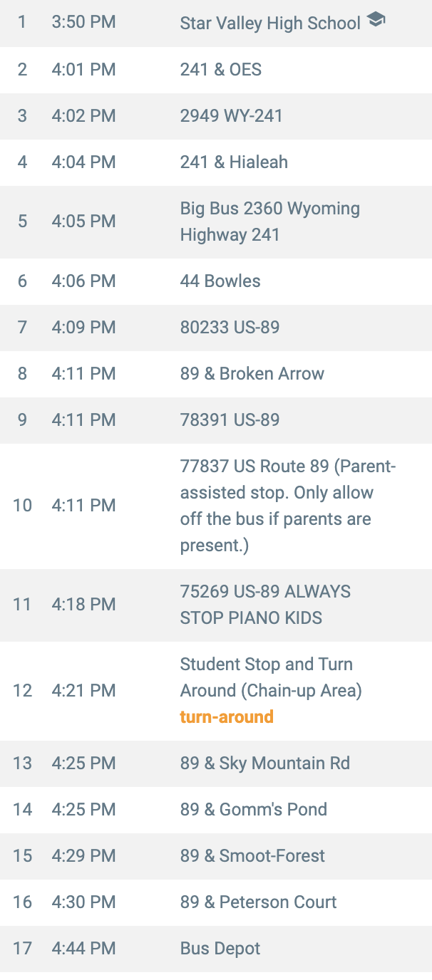Select the 89 & Smoot-Forest stop
Viewport: 432px width, 980px height.
pyautogui.click(x=252, y=856)
